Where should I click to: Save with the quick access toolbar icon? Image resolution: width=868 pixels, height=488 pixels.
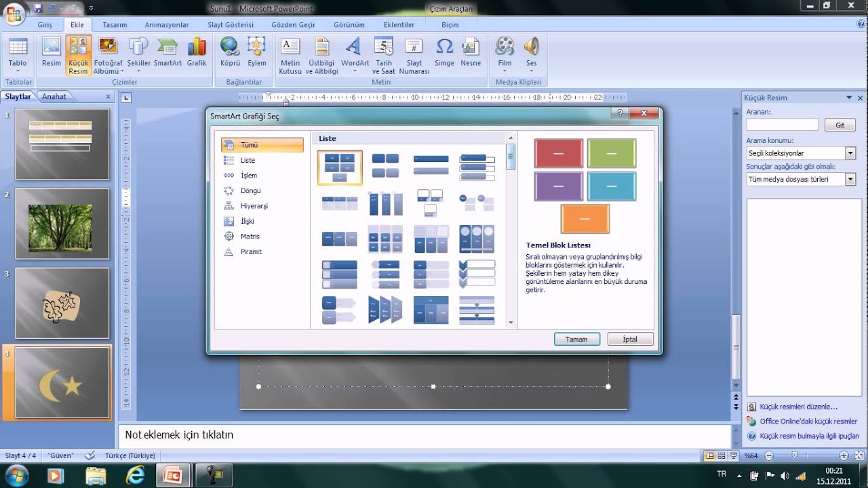[x=38, y=8]
